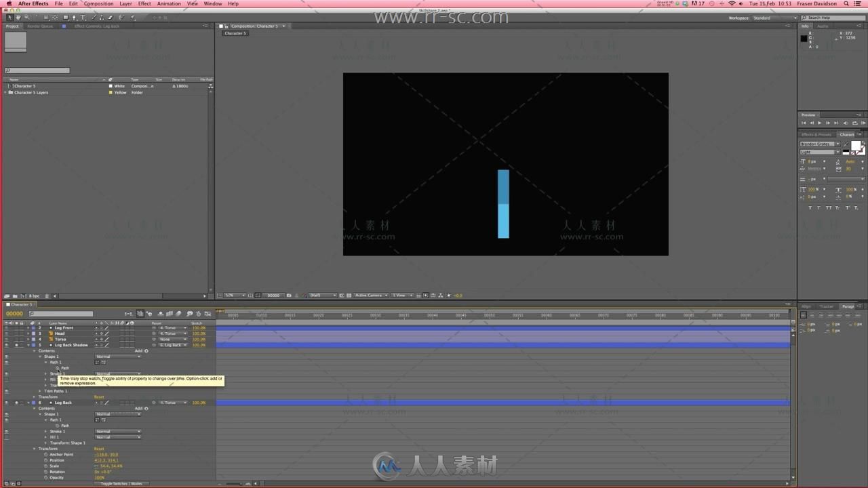Expand Transform: Shape 1 group

[x=46, y=443]
